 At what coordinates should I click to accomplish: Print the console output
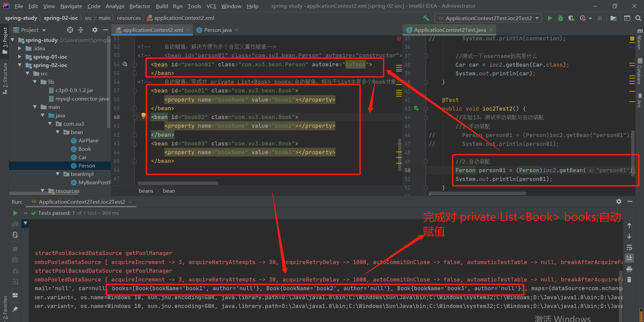[629, 269]
